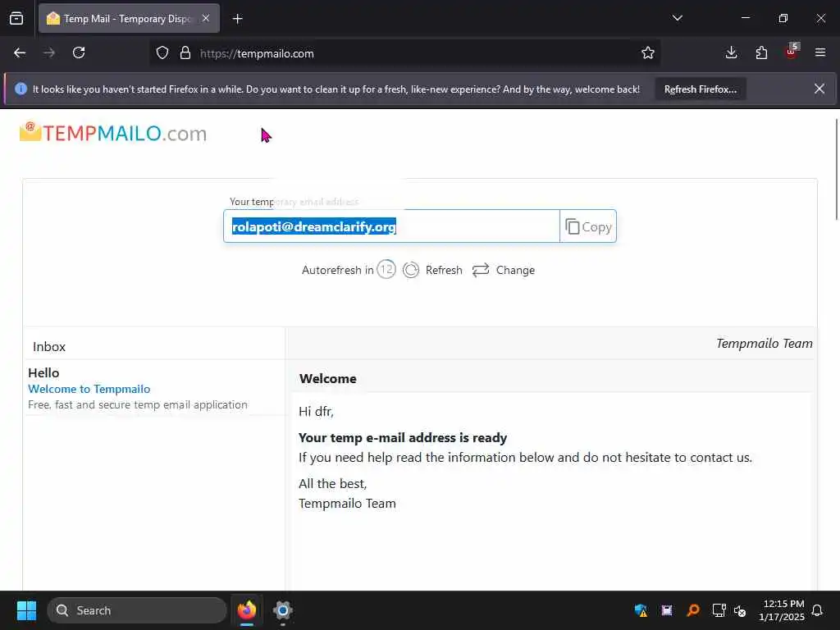Viewport: 840px width, 630px height.
Task: Close the Temp Mail tab
Action: 206,19
